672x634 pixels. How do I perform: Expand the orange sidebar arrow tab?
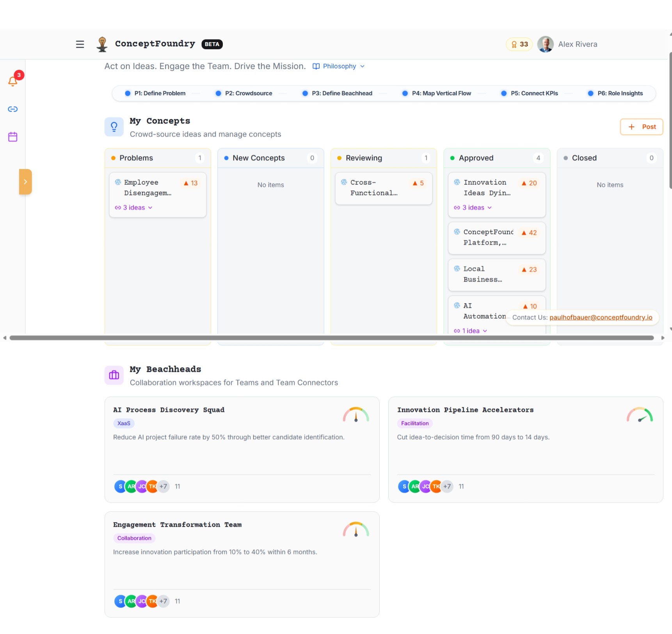tap(25, 182)
